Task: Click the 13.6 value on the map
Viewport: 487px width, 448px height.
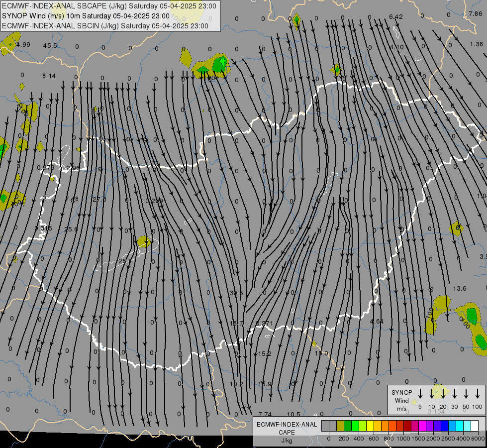Action: click(x=460, y=289)
